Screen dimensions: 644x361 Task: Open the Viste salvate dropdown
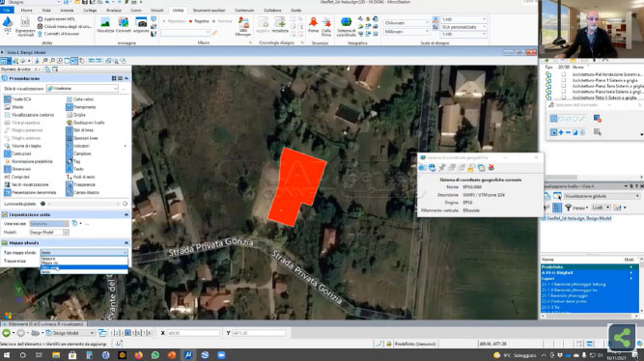point(49,223)
